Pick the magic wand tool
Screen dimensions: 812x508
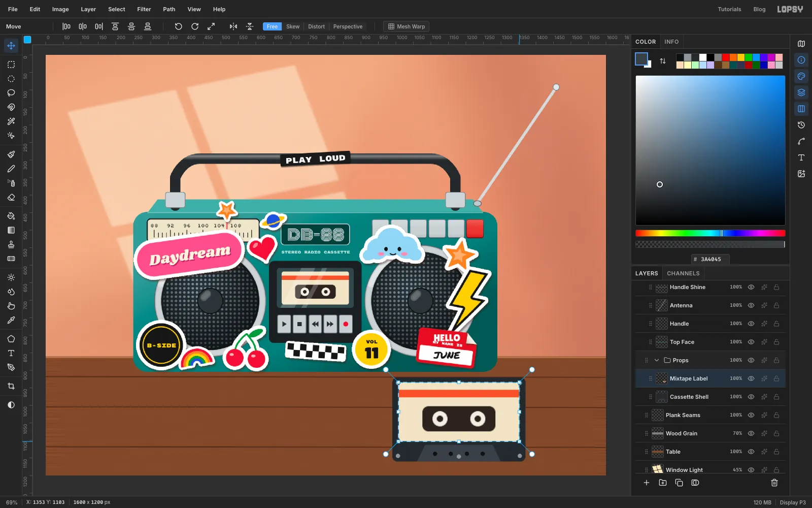tap(11, 121)
